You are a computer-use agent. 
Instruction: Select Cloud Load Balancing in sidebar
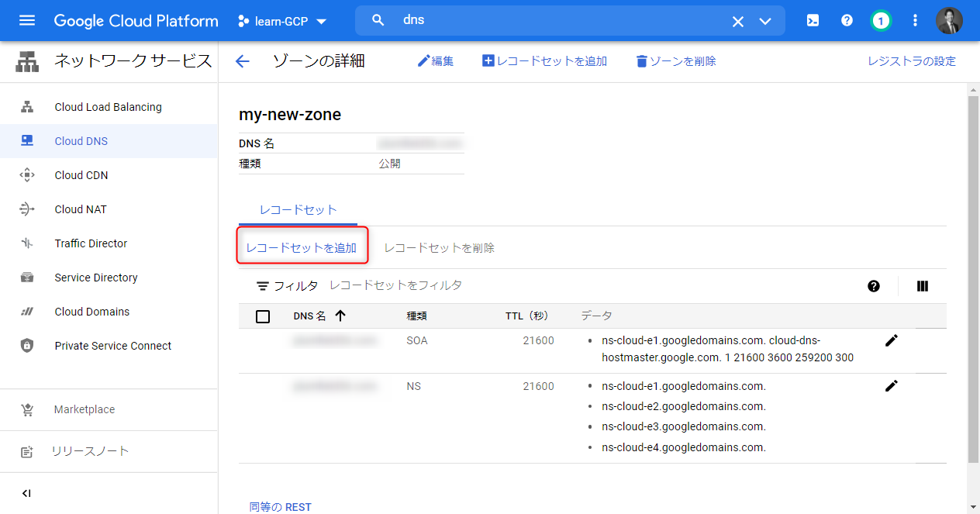(x=109, y=107)
